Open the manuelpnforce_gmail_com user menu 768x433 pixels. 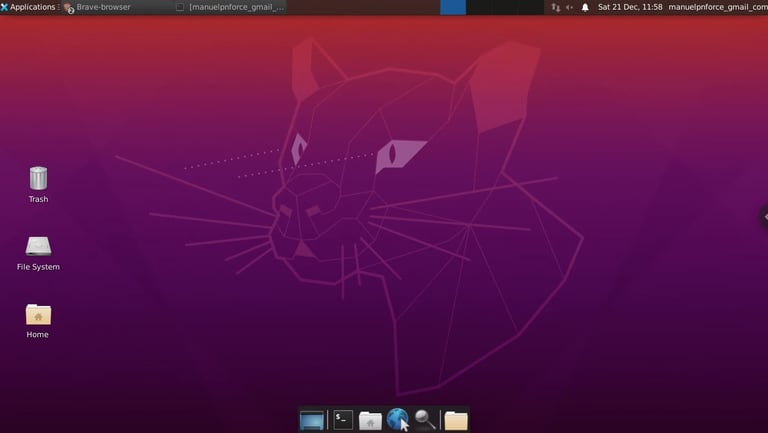click(x=718, y=7)
